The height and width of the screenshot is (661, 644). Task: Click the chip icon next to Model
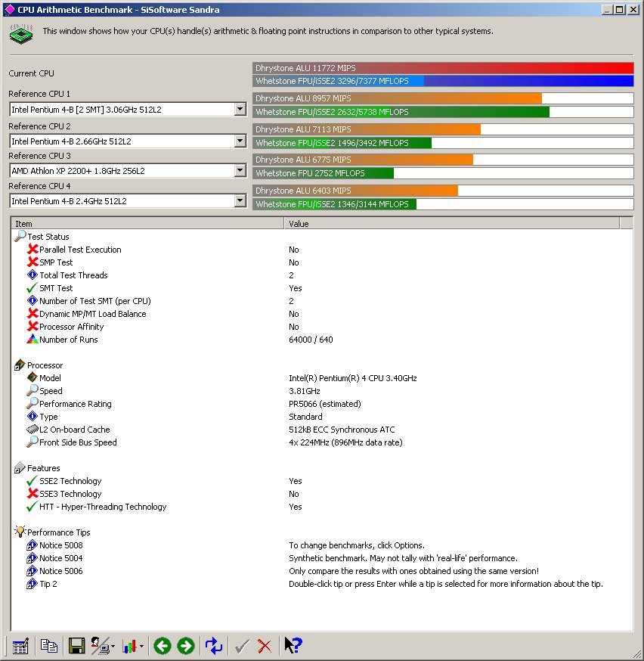[x=33, y=377]
